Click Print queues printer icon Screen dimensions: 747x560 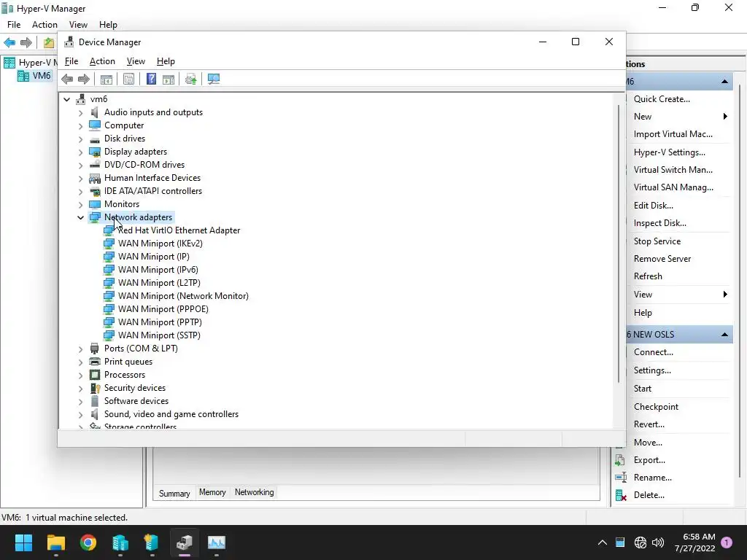tap(95, 362)
